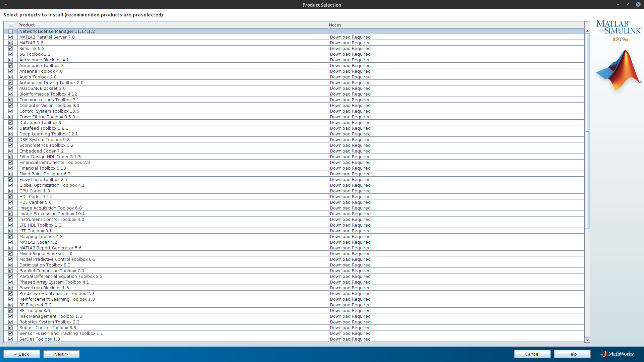Toggle the select-all checkbox in Product header
This screenshot has height=362, width=644.
tap(11, 25)
